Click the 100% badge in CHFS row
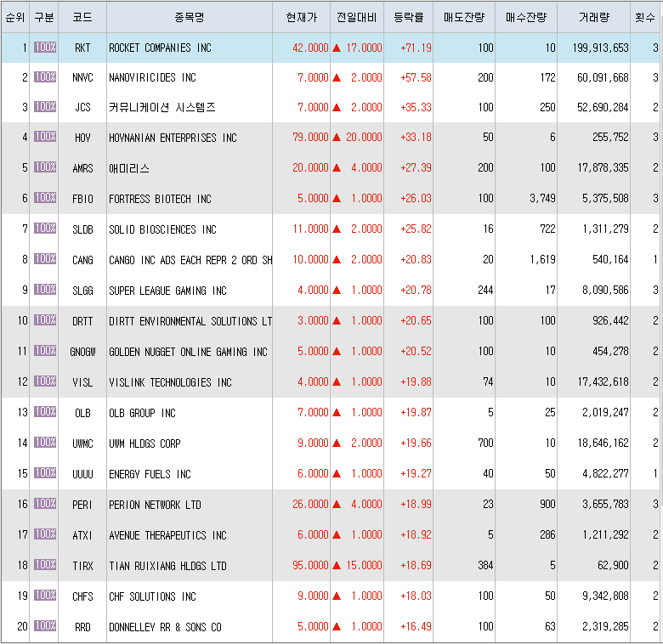663x644 pixels. click(x=45, y=595)
